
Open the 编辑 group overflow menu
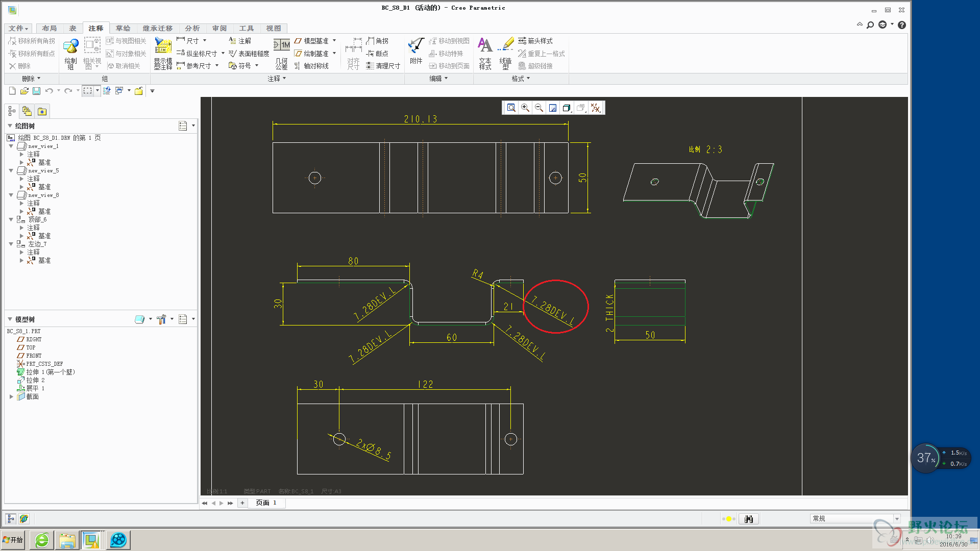[x=438, y=79]
